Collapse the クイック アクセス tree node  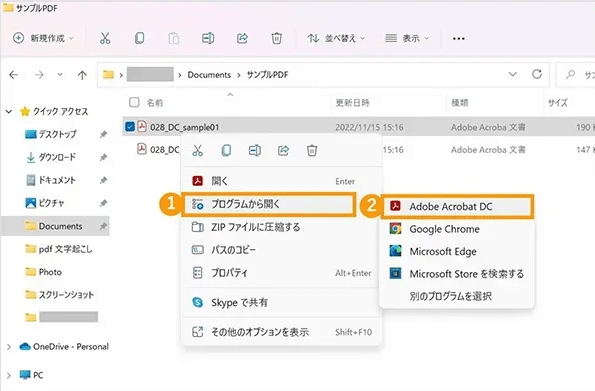point(9,112)
